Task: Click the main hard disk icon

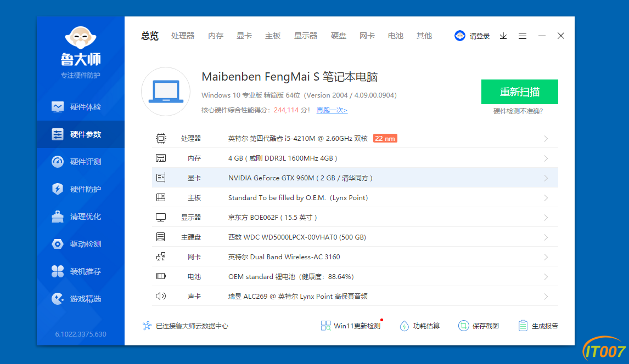Action: point(161,237)
